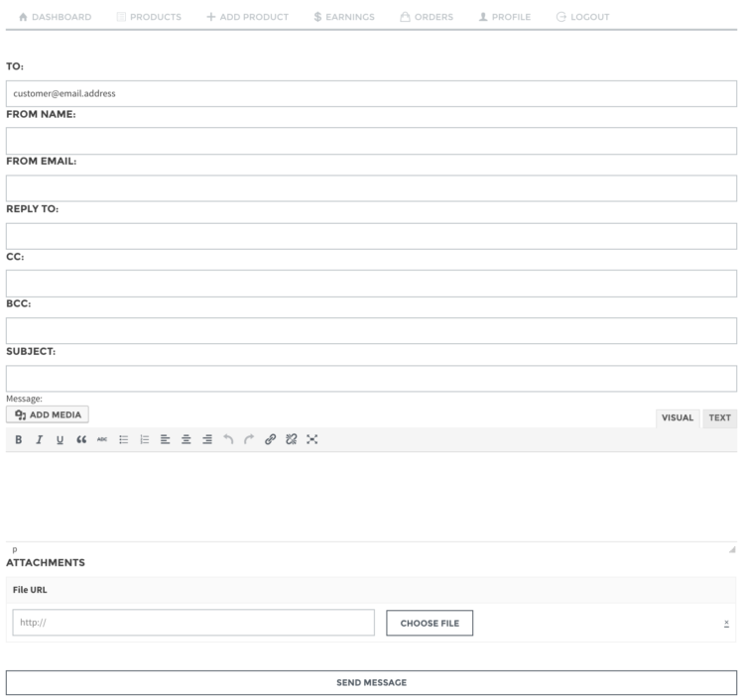Switch to the Visual editor tab
Image resolution: width=744 pixels, height=700 pixels.
pyautogui.click(x=678, y=418)
